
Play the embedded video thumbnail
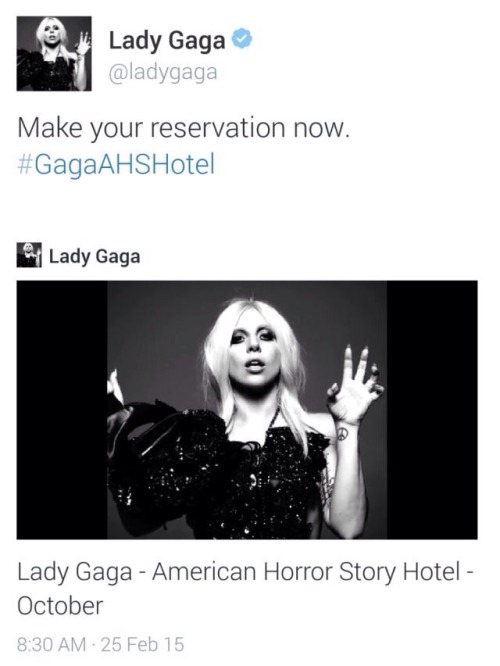[x=247, y=410]
